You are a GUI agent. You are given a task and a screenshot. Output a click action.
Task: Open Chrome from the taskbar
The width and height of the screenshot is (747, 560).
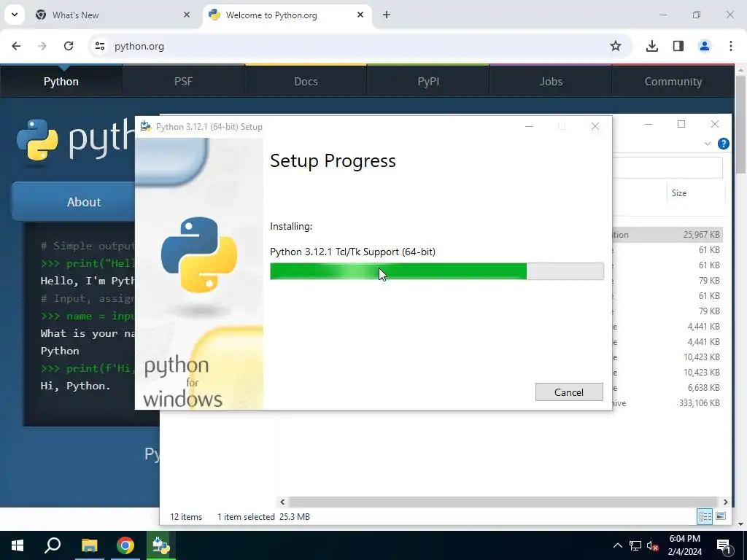point(125,545)
